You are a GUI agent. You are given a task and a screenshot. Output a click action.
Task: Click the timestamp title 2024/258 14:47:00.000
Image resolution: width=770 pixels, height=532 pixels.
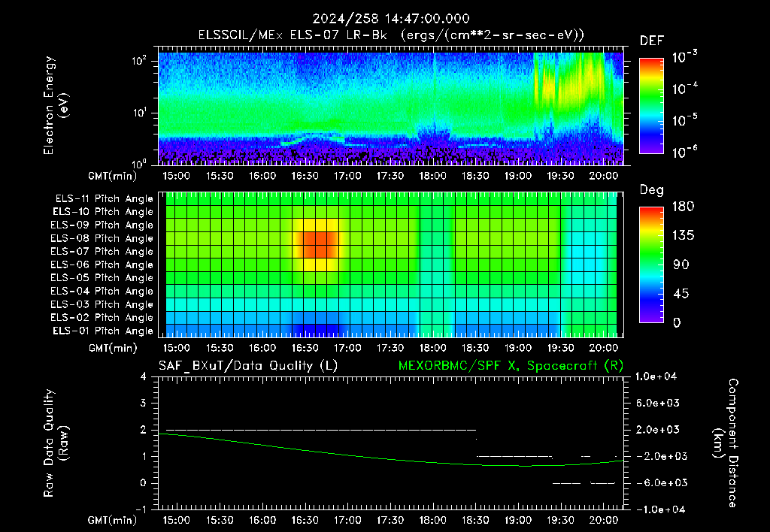coord(391,19)
